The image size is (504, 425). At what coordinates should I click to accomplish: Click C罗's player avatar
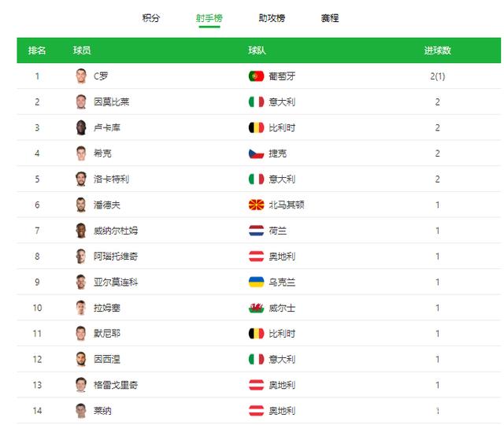point(80,76)
